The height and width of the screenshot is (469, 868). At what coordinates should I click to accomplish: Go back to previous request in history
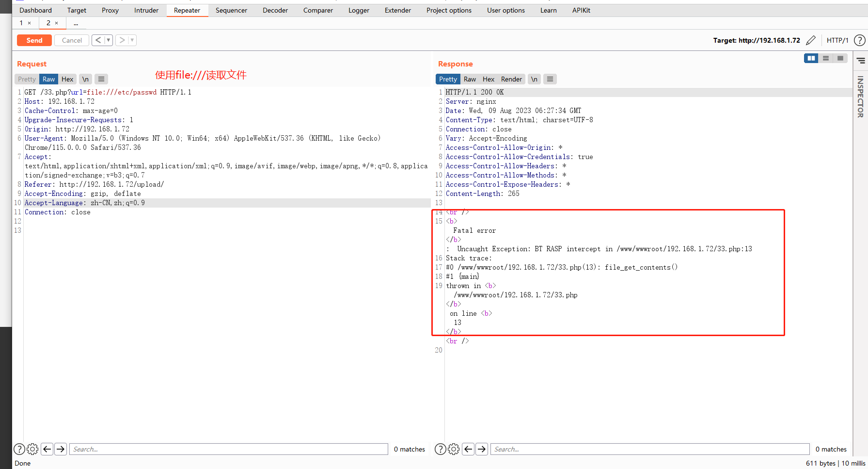pos(98,40)
